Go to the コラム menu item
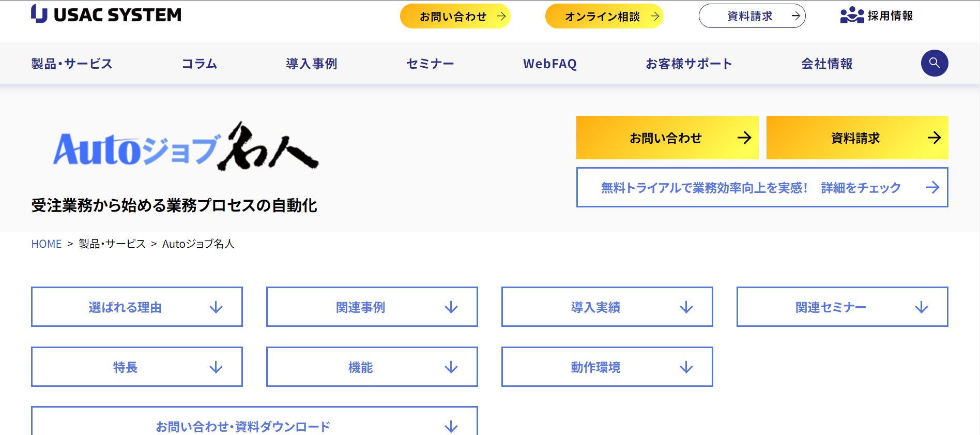This screenshot has height=435, width=980. coord(200,64)
